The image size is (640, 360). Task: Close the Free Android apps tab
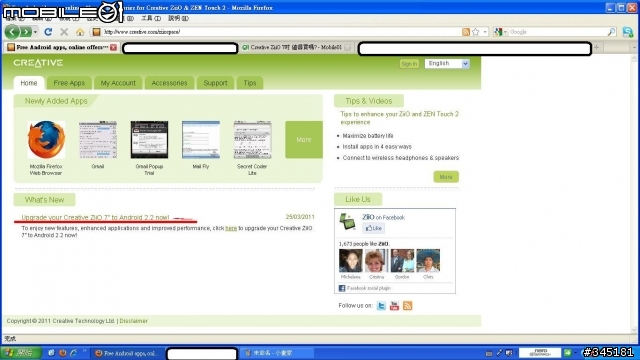pos(113,47)
